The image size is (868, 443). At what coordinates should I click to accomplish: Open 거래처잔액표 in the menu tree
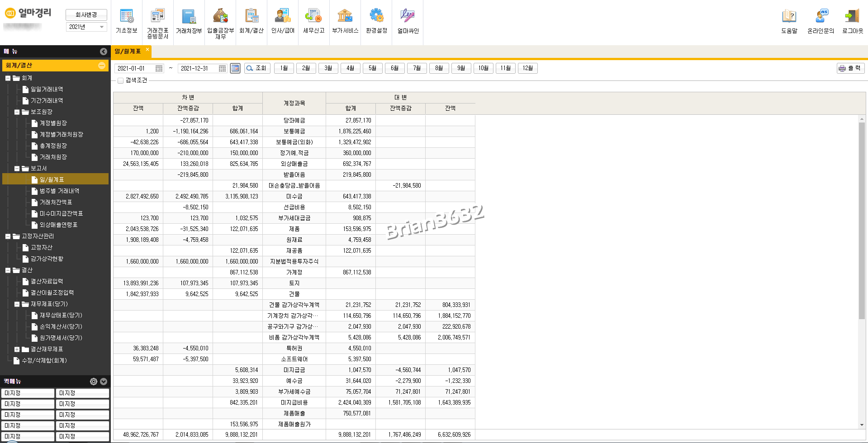tap(56, 203)
